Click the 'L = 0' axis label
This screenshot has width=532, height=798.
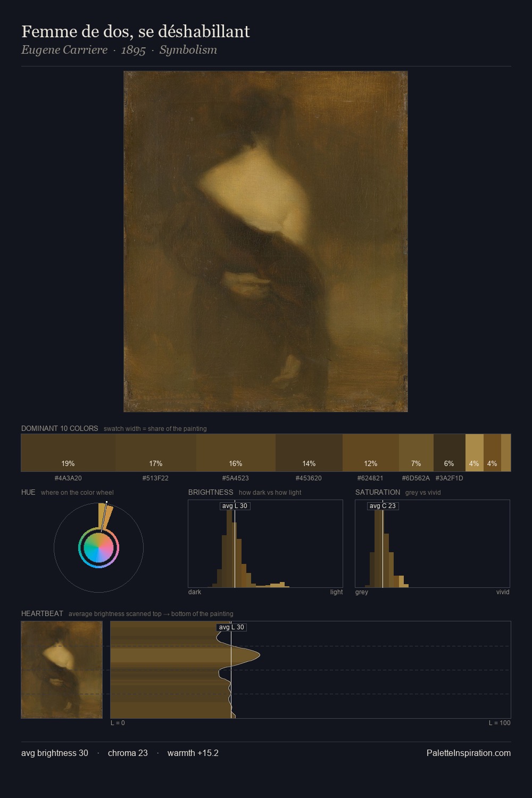(x=118, y=723)
